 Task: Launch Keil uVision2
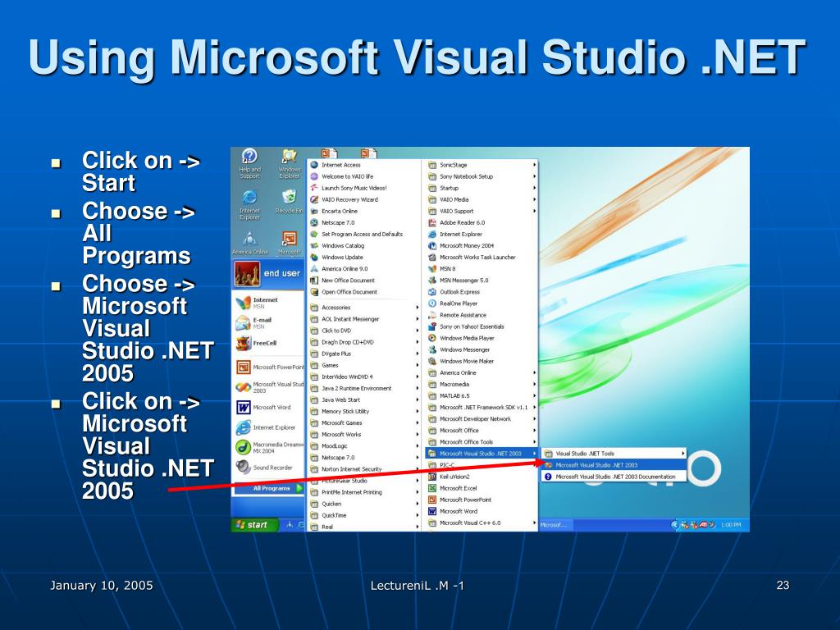482,477
